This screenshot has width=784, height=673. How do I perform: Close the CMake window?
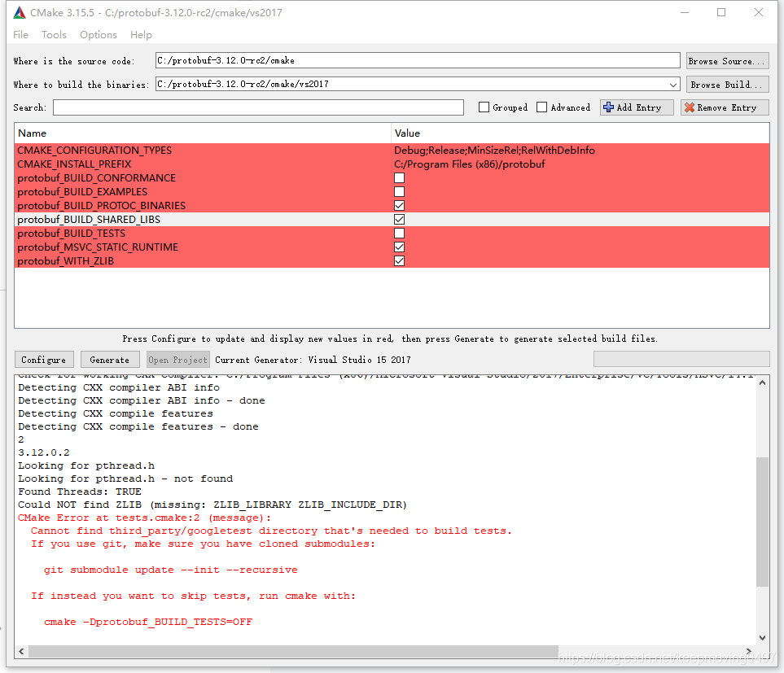tap(759, 12)
